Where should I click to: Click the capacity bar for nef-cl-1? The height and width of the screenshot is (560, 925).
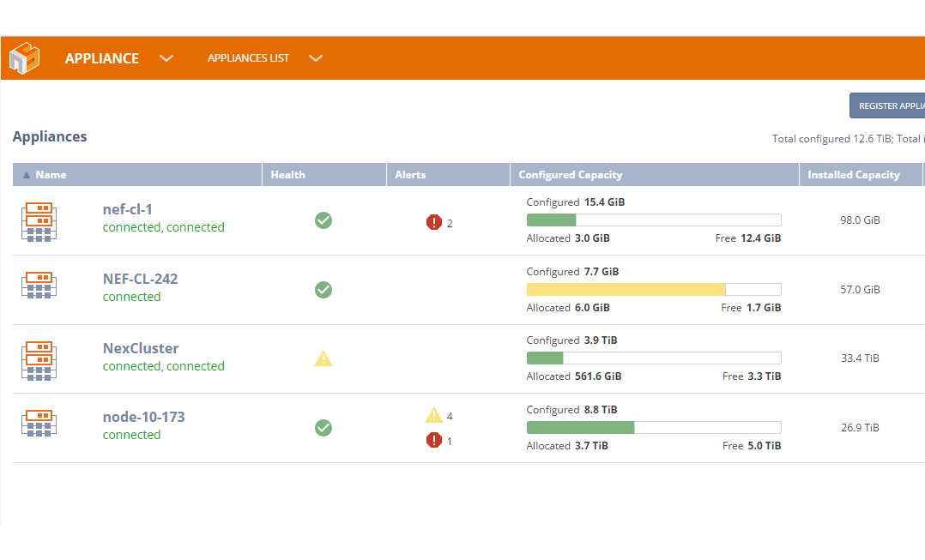click(x=654, y=220)
